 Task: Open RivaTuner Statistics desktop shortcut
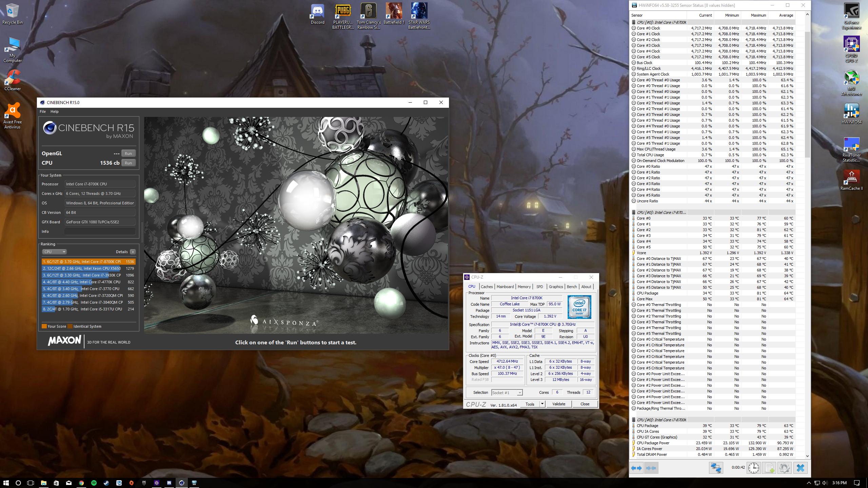click(851, 149)
